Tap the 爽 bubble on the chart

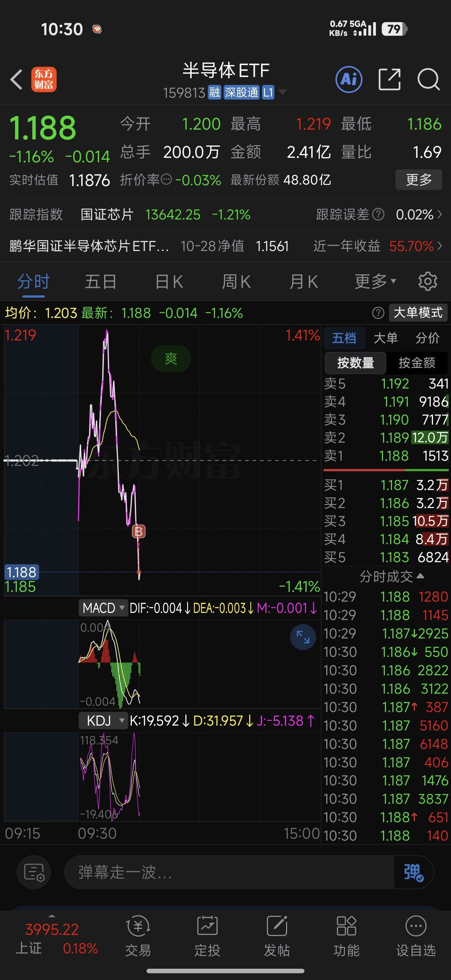171,358
